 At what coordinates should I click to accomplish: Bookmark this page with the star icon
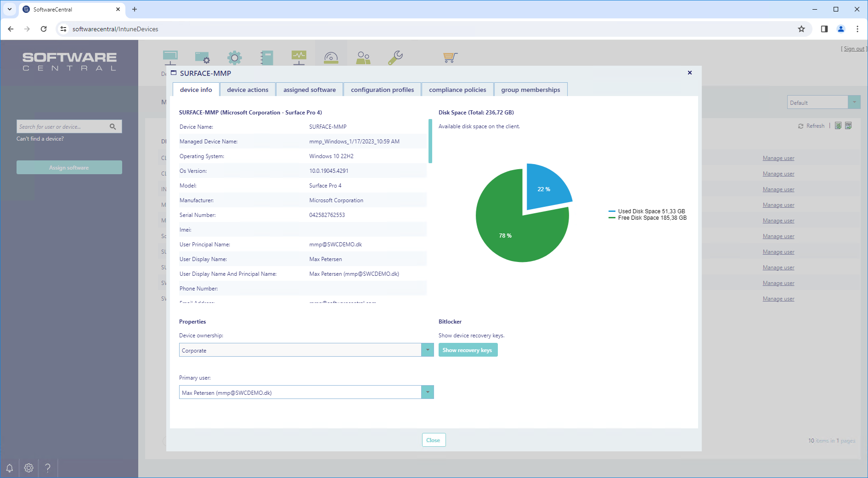point(801,29)
